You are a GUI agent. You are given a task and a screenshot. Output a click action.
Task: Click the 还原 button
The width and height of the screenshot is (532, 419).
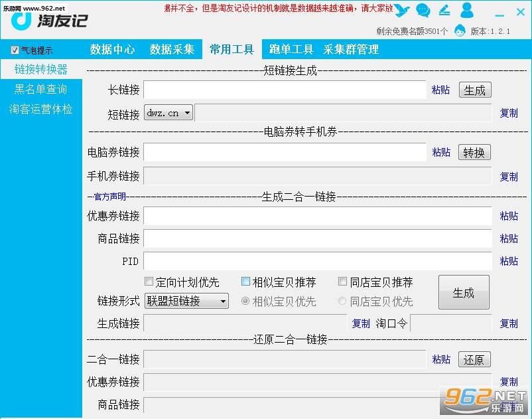(x=474, y=359)
